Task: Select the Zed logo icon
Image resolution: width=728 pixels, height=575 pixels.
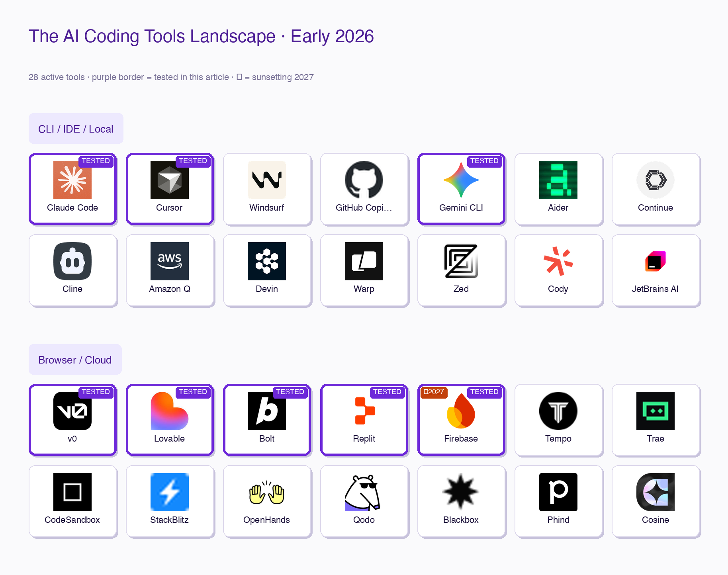Action: point(461,261)
